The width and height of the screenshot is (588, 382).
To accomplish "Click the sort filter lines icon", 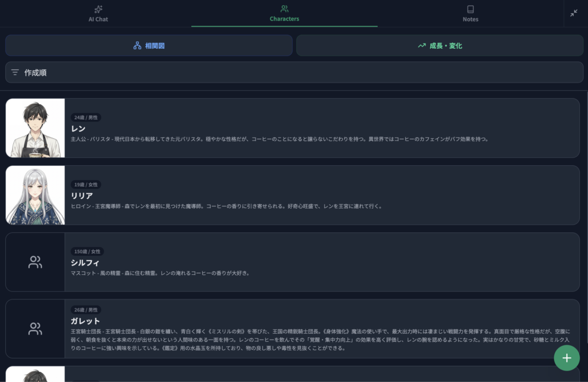I will [x=15, y=73].
